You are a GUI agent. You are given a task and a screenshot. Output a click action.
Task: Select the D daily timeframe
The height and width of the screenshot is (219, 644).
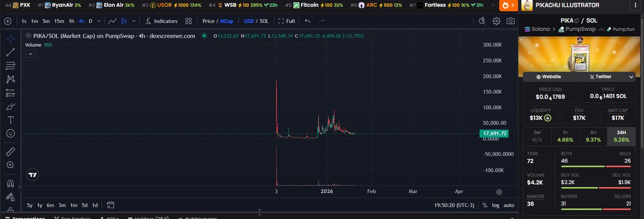90,21
